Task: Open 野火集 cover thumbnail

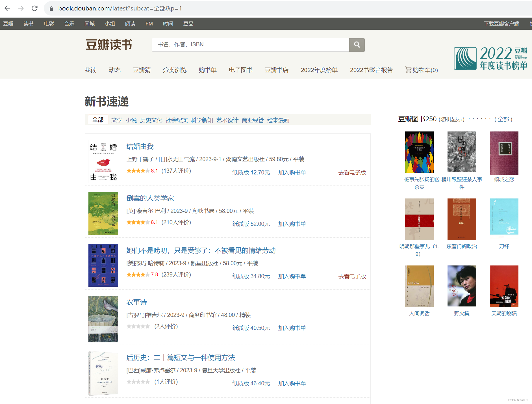Action: click(462, 286)
